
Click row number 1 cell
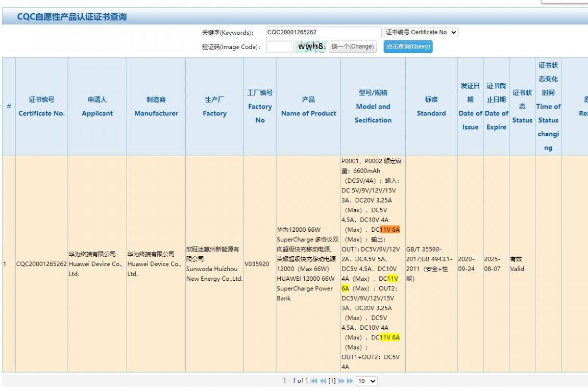coord(9,264)
